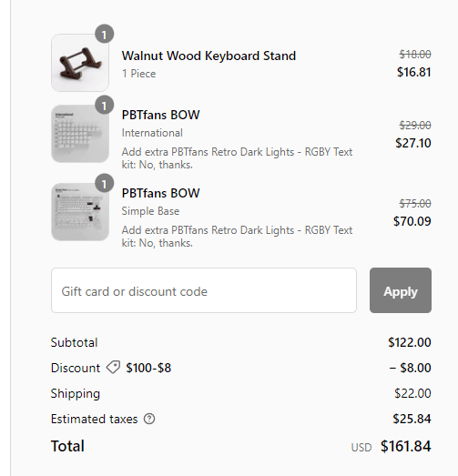This screenshot has height=476, width=458.
Task: Focus the gift card or discount code field
Action: pyautogui.click(x=204, y=290)
